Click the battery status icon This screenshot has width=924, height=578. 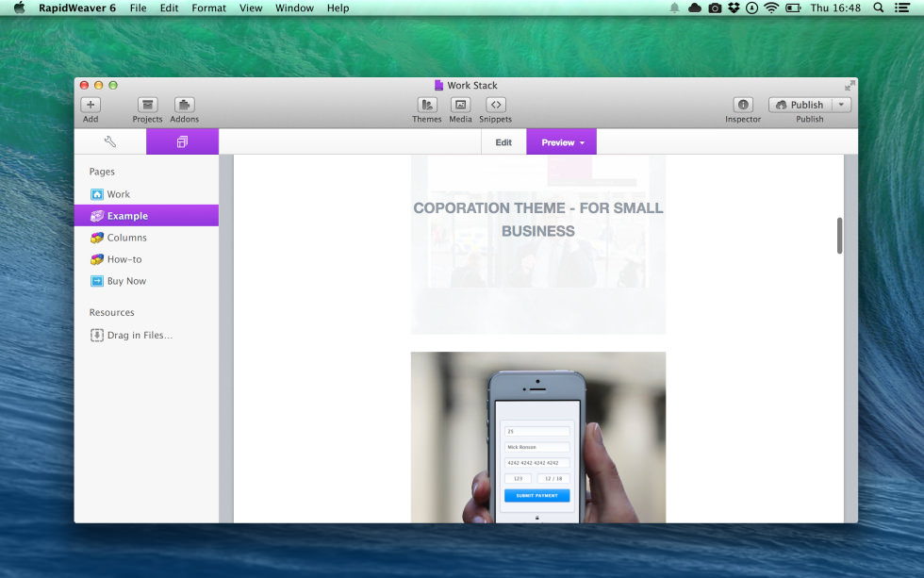(x=793, y=8)
